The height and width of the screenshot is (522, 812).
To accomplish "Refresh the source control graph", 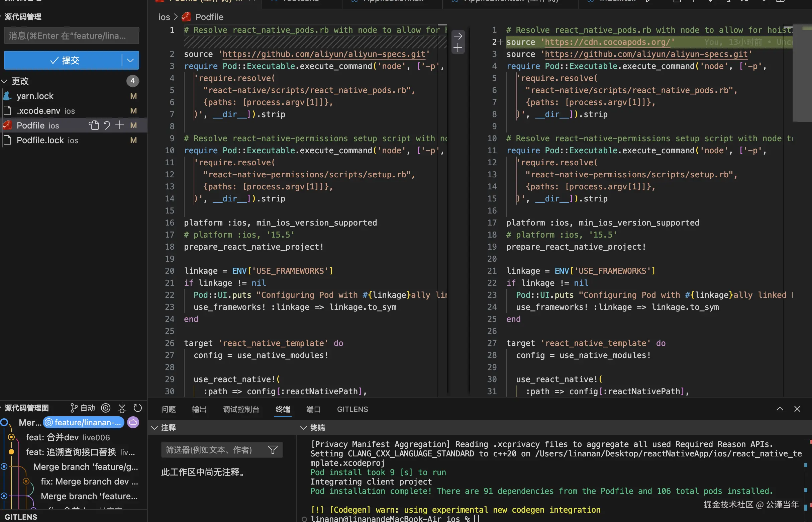I will (x=137, y=408).
